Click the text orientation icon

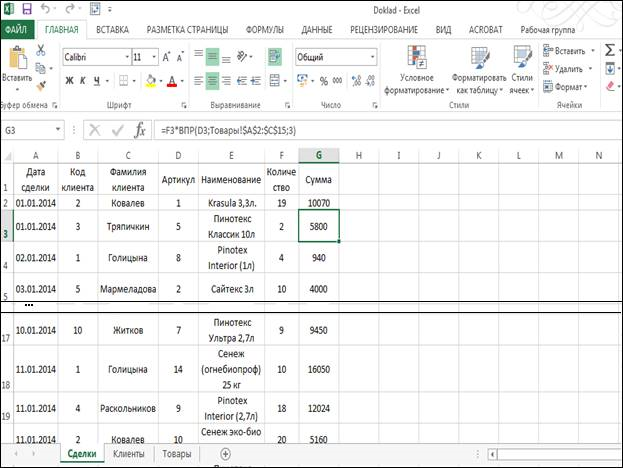(x=242, y=57)
